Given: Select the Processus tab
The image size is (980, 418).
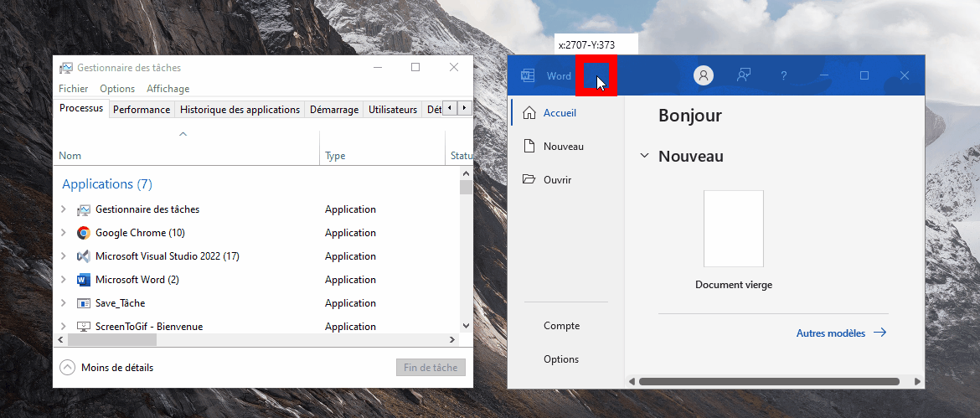Looking at the screenshot, I should click(x=81, y=108).
